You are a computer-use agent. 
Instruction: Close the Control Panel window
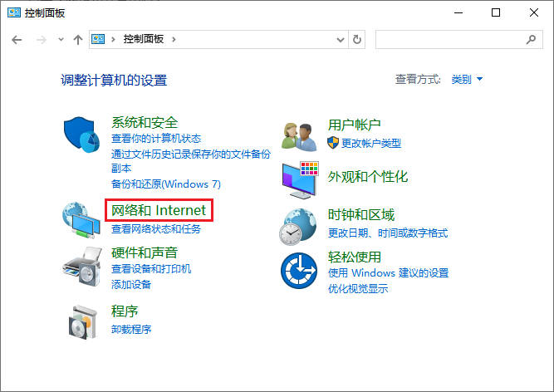[x=534, y=12]
